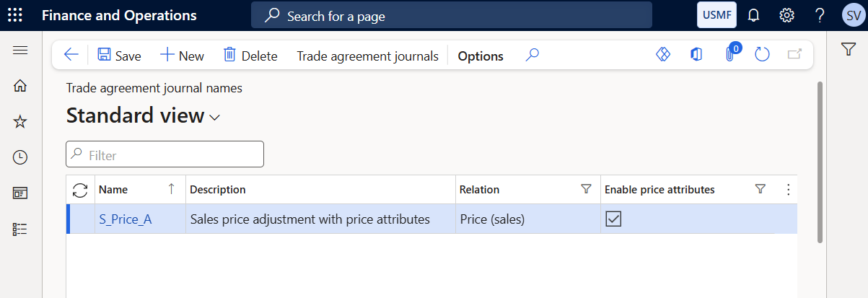Open the app launcher waffle icon
The height and width of the screenshot is (298, 868).
point(14,15)
